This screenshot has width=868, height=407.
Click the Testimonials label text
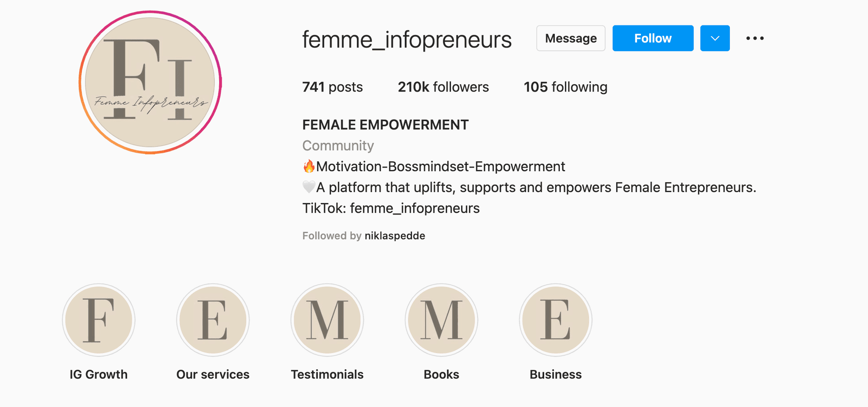point(327,374)
